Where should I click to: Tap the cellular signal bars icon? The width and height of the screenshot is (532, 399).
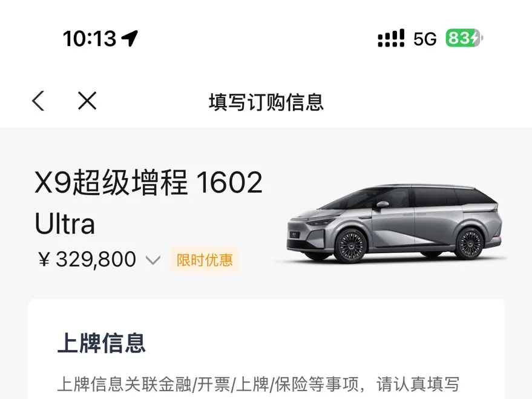391,38
